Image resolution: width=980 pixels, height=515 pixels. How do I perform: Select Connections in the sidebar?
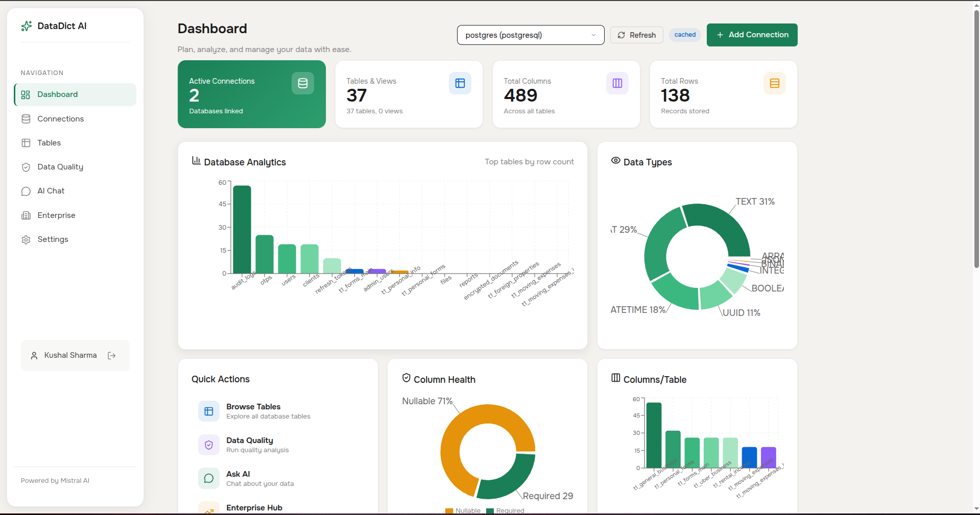tap(60, 118)
